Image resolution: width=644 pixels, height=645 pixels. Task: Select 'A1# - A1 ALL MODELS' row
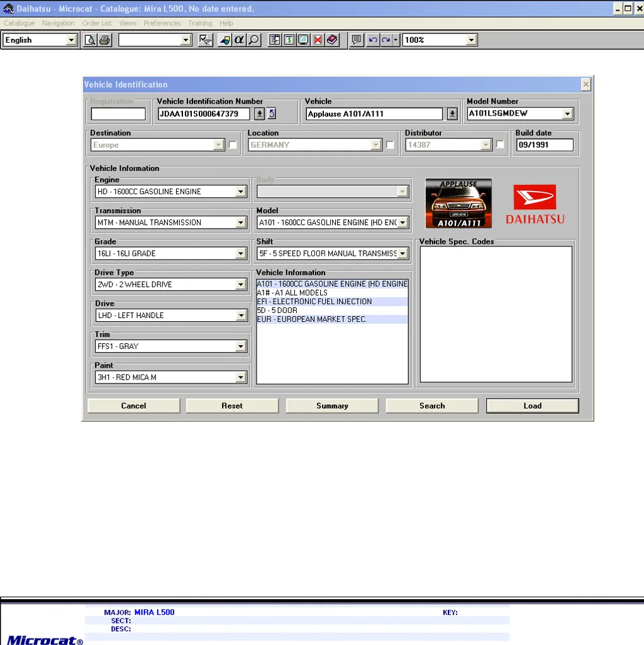(332, 293)
